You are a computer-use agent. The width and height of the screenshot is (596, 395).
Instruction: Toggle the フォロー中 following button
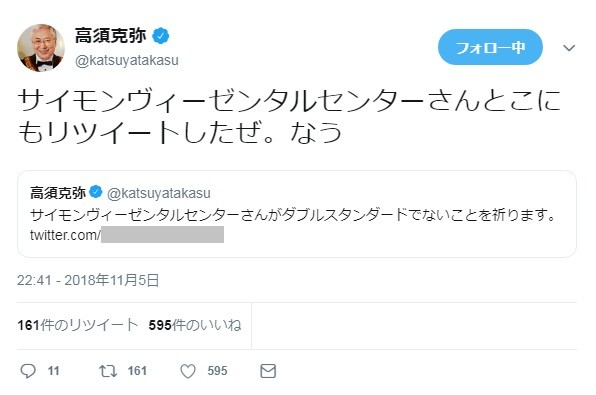pos(490,47)
